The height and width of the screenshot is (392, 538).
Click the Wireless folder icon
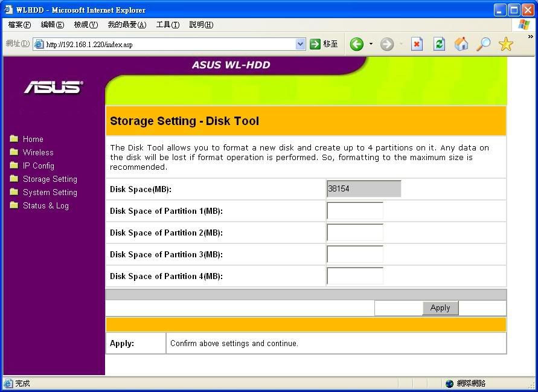tap(14, 152)
